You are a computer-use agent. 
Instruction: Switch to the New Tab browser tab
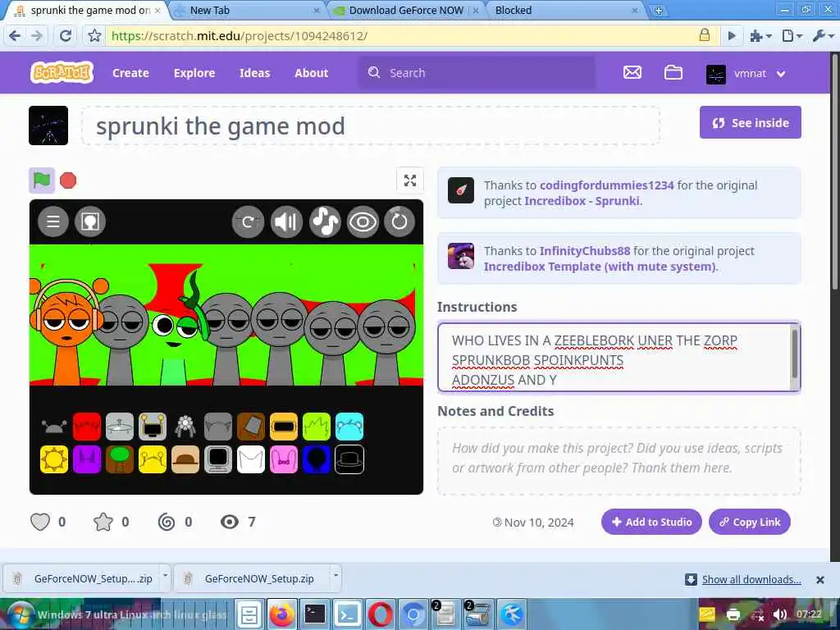pos(248,10)
